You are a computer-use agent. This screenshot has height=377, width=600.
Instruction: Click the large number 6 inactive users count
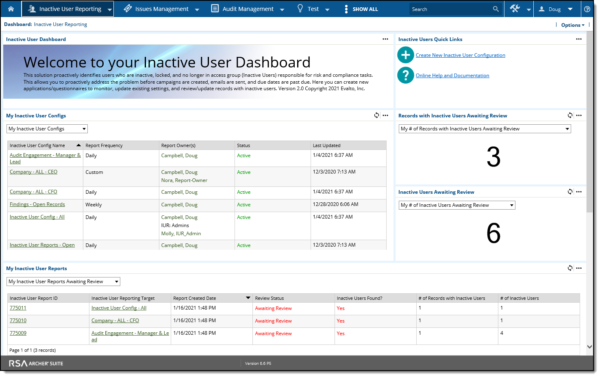(493, 233)
